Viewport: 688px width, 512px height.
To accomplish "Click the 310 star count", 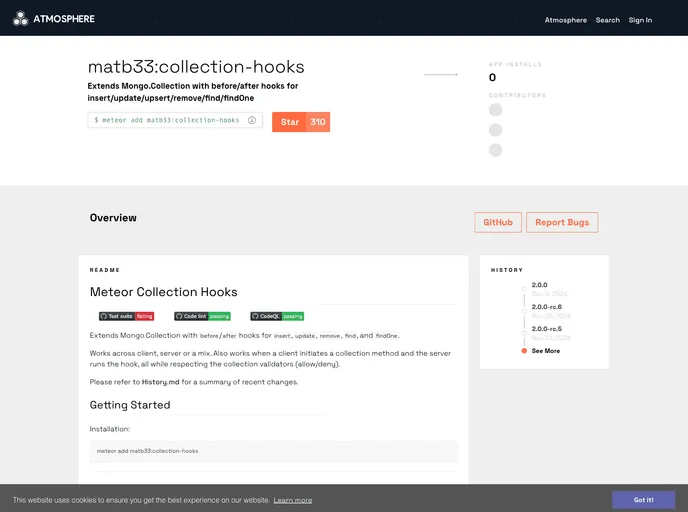I will coord(318,122).
